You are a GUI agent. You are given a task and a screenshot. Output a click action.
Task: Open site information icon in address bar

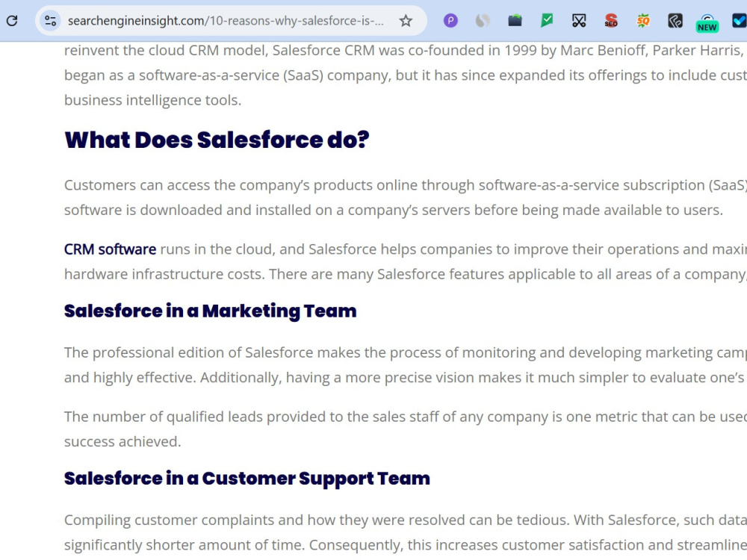coord(50,20)
